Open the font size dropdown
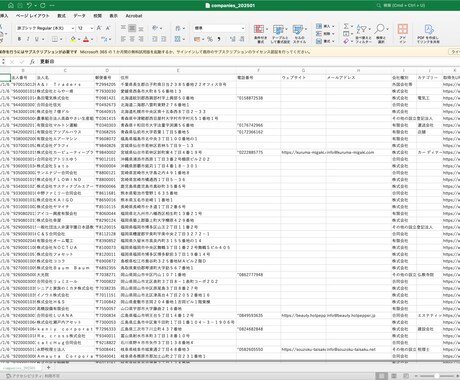This screenshot has width=460, height=380. 91,28
